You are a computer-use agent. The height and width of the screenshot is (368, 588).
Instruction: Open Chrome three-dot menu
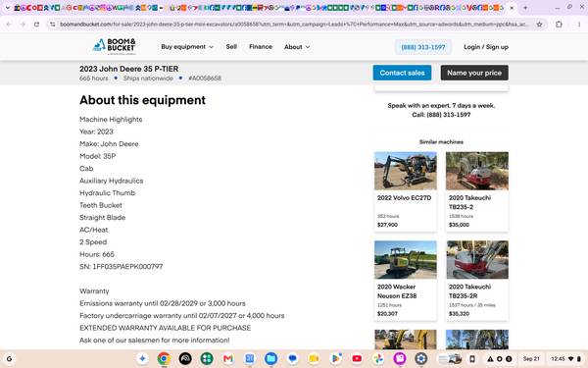[578, 25]
